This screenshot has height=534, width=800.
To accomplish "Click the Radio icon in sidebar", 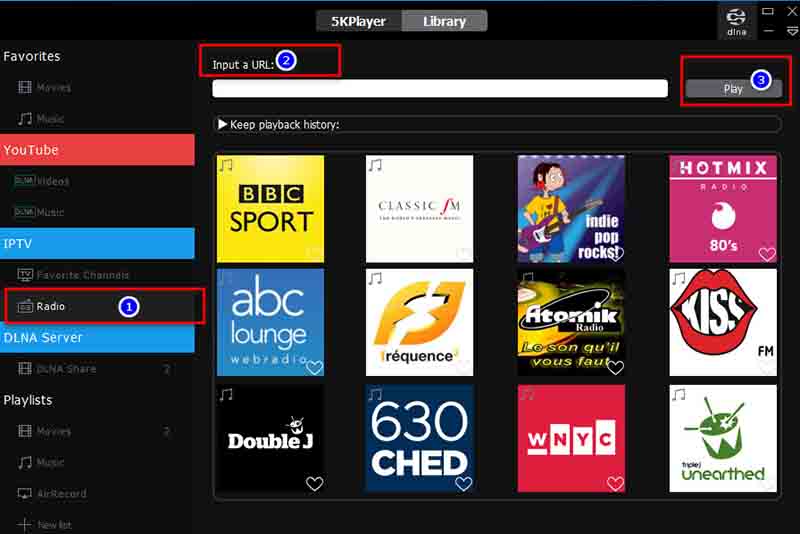I will click(24, 306).
